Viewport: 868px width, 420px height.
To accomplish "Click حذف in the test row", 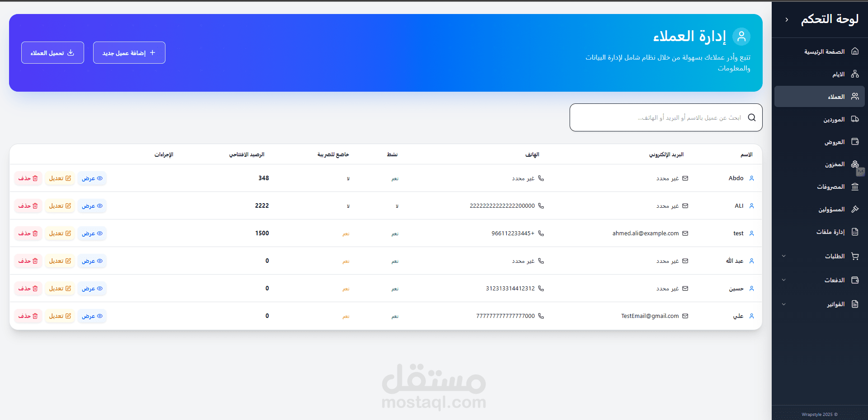I will (28, 233).
